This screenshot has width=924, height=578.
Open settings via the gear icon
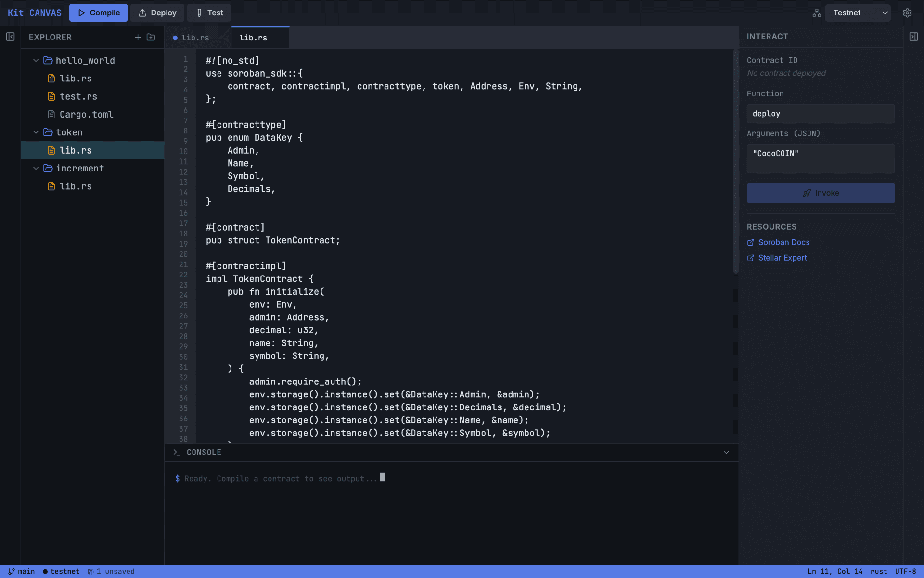coord(908,13)
